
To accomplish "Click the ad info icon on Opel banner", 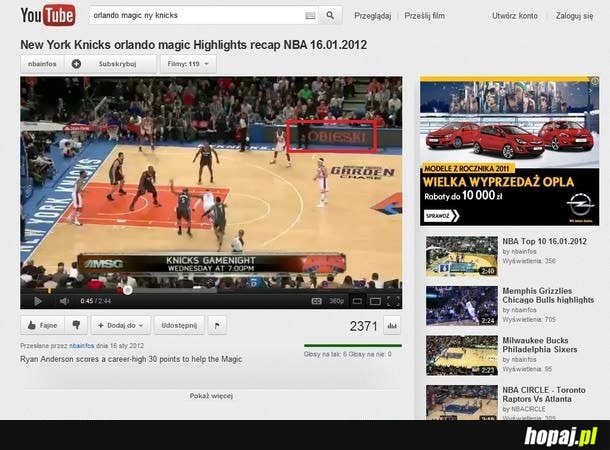I will tap(594, 81).
